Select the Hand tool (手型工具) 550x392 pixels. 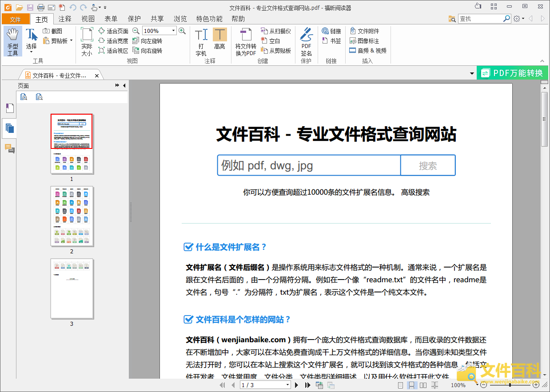click(13, 41)
